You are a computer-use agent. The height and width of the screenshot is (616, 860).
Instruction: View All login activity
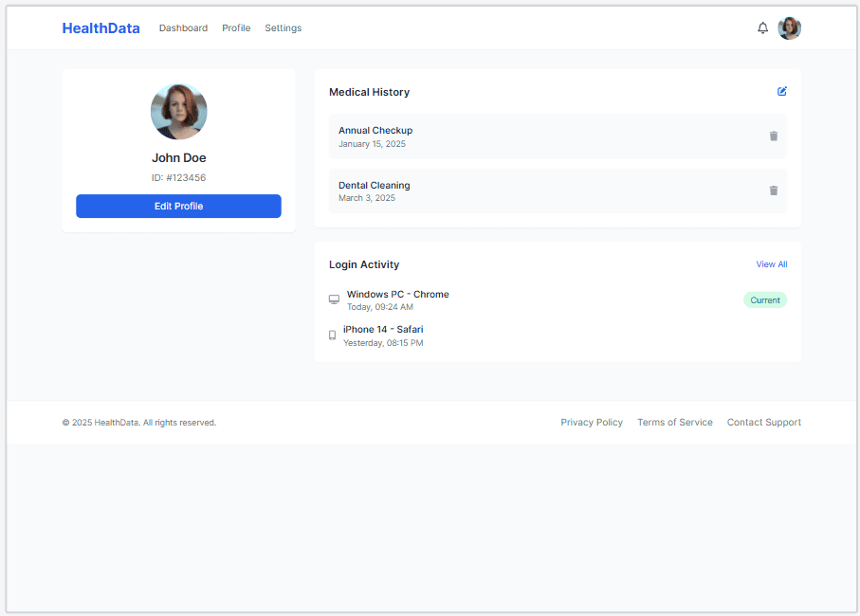pos(772,264)
